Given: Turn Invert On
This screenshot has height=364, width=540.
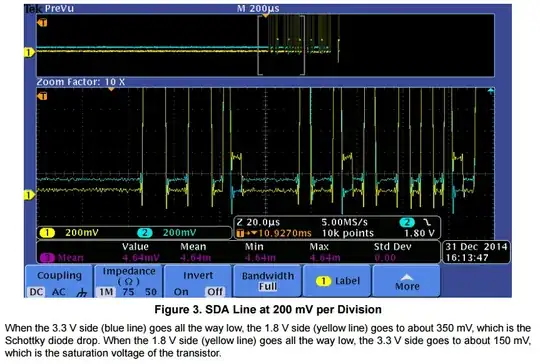Looking at the screenshot, I should (181, 292).
